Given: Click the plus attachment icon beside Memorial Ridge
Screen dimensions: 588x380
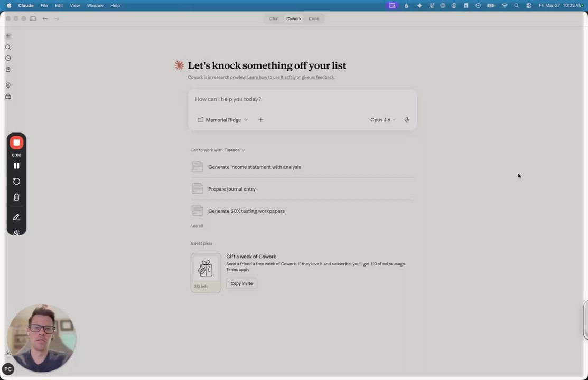Looking at the screenshot, I should 260,120.
